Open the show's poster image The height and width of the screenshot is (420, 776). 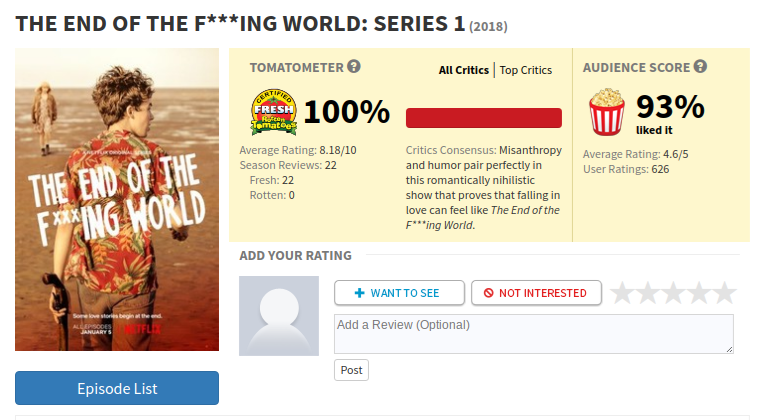[x=117, y=199]
